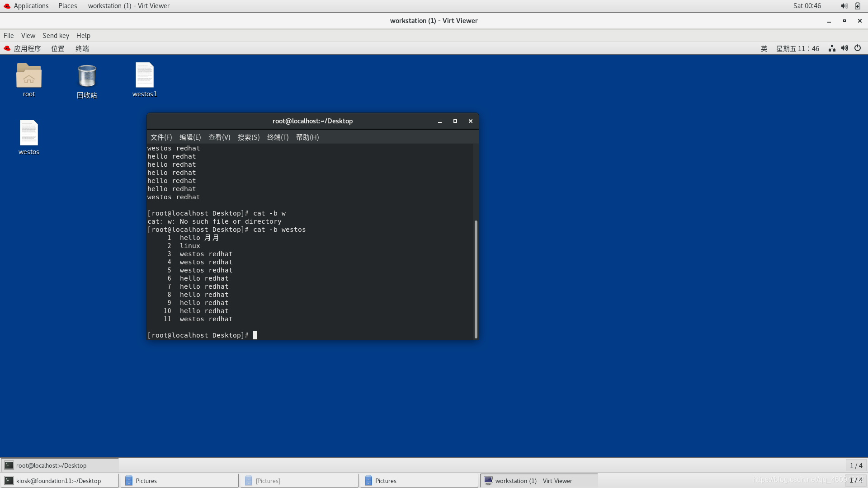
Task: Open the terminal 编辑(E) menu
Action: point(190,137)
